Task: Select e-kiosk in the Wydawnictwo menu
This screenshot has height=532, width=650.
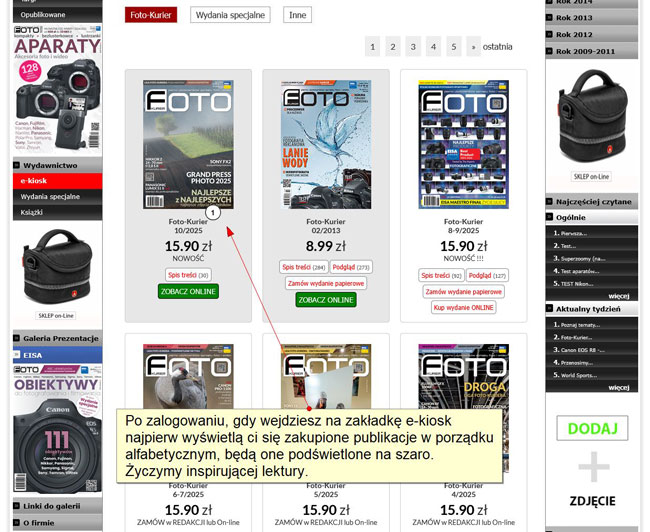Action: click(x=56, y=181)
